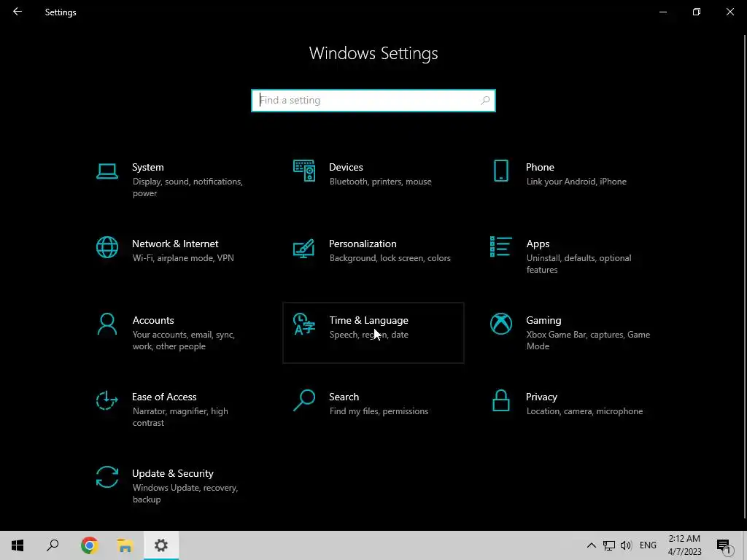This screenshot has height=560, width=747.
Task: Click 'Bluetooth, printers, mouse' description
Action: pyautogui.click(x=380, y=182)
